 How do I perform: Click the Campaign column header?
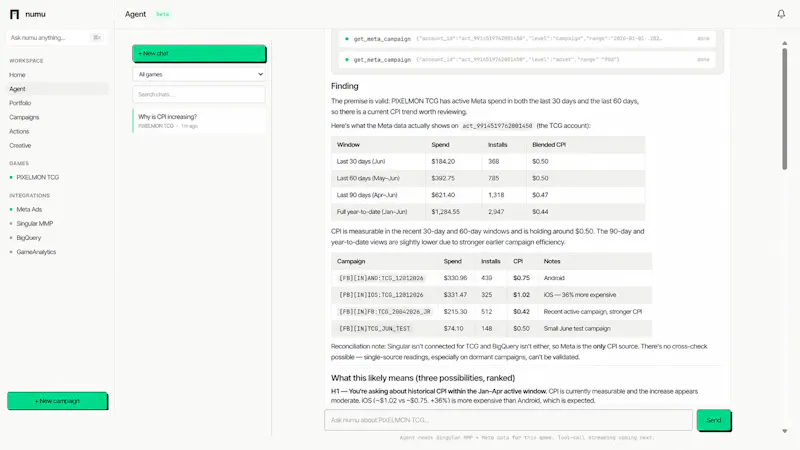(351, 261)
